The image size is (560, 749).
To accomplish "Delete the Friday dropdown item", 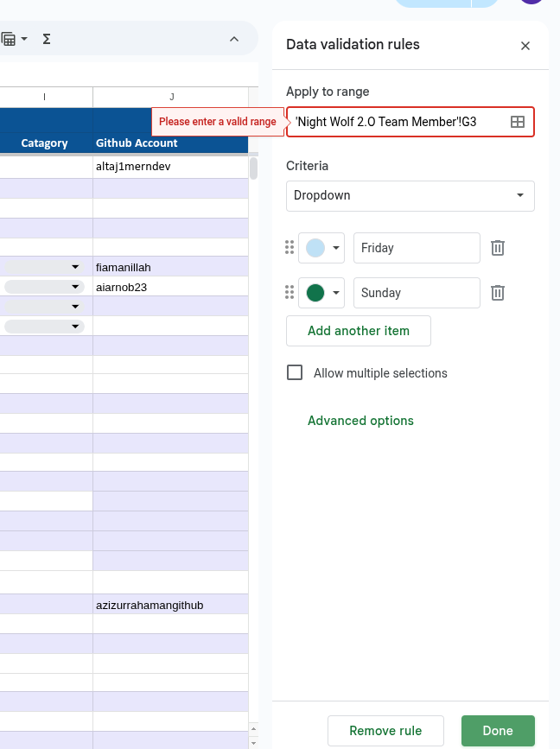I will coord(498,248).
